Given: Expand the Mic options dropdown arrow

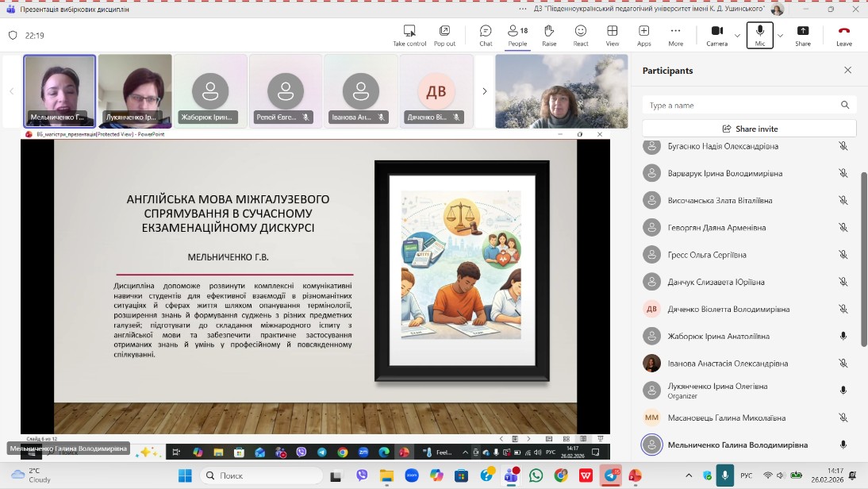Looking at the screenshot, I should point(780,35).
